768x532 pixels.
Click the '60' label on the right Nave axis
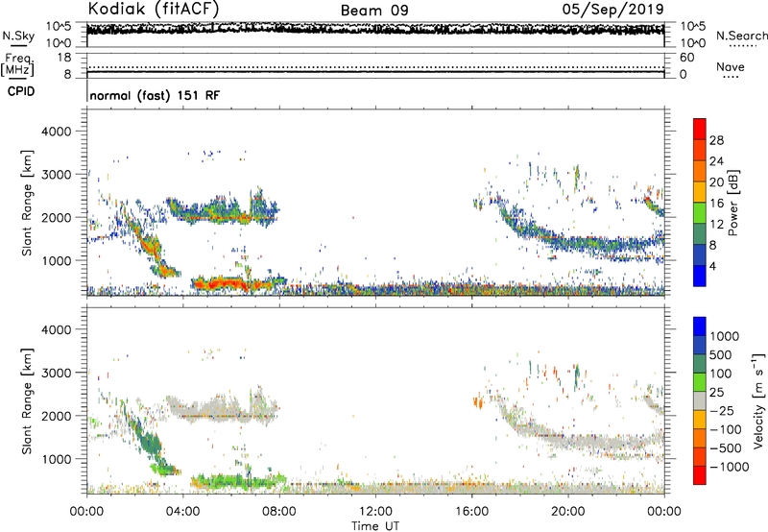click(x=686, y=58)
